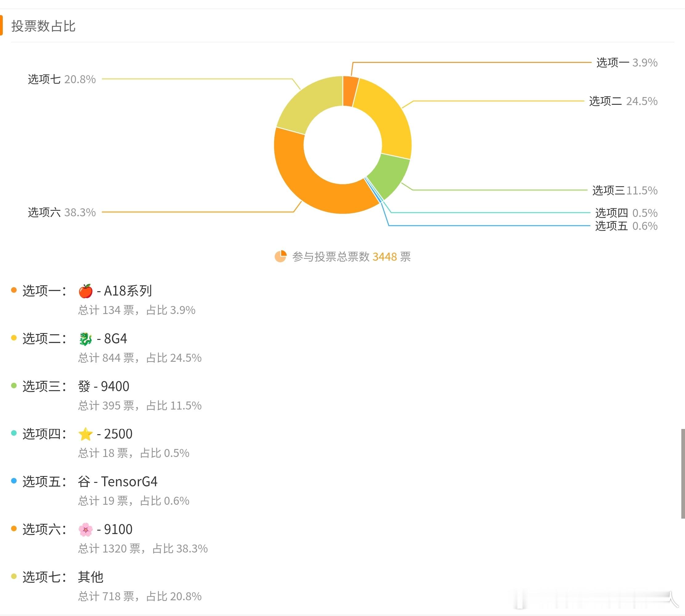Image resolution: width=685 pixels, height=616 pixels.
Task: Click the 选项六 38.3% label
Action: click(61, 212)
